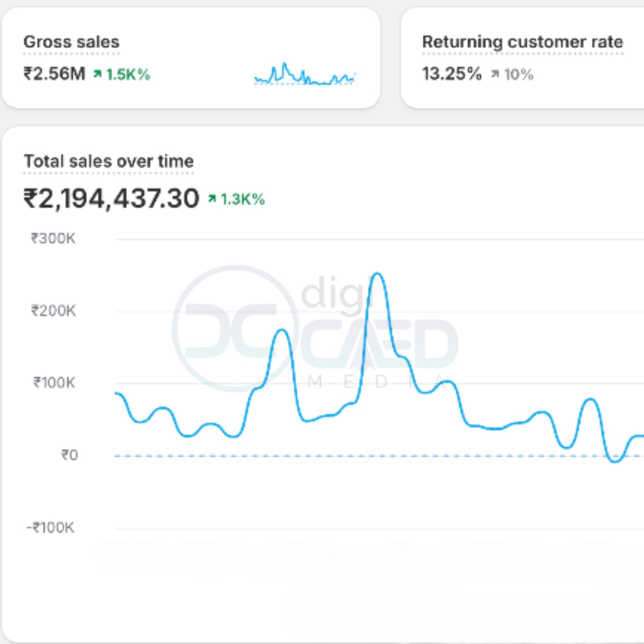The width and height of the screenshot is (644, 644).
Task: Click the 1.3K% total sales change label
Action: click(x=243, y=199)
